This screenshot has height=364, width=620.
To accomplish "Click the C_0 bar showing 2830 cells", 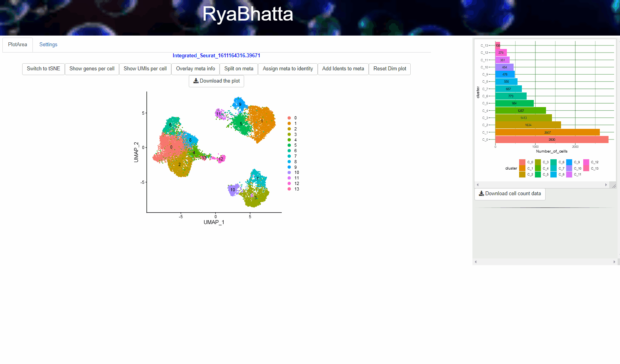I will [x=552, y=140].
